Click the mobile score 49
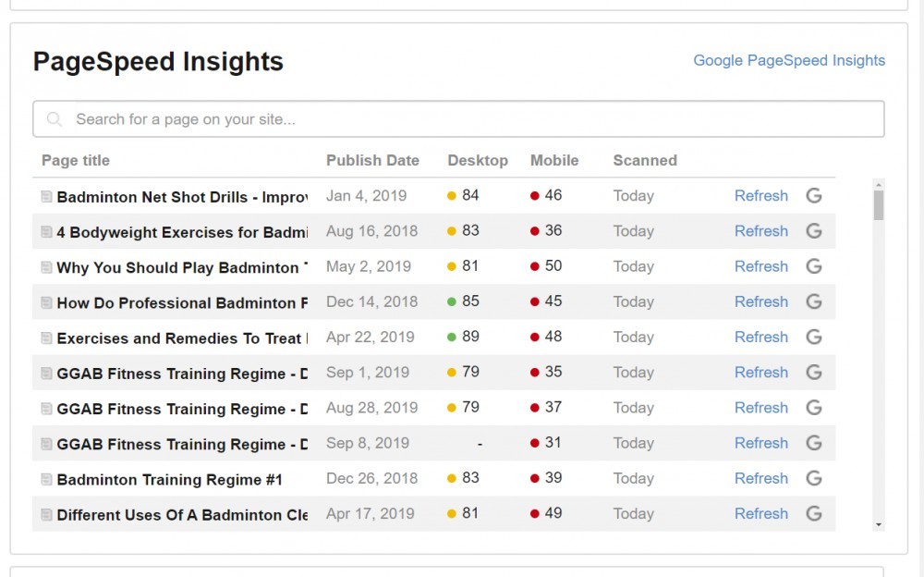The width and height of the screenshot is (924, 577). [553, 513]
